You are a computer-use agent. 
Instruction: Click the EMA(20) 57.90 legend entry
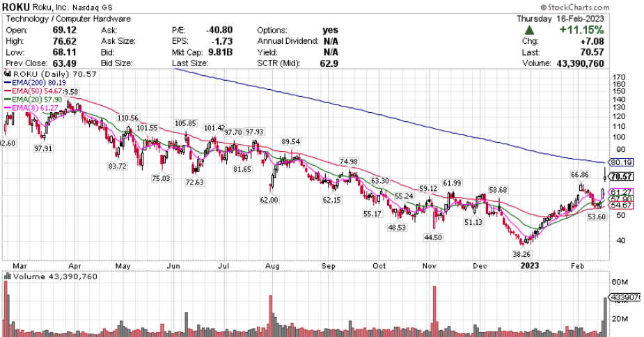[x=33, y=100]
